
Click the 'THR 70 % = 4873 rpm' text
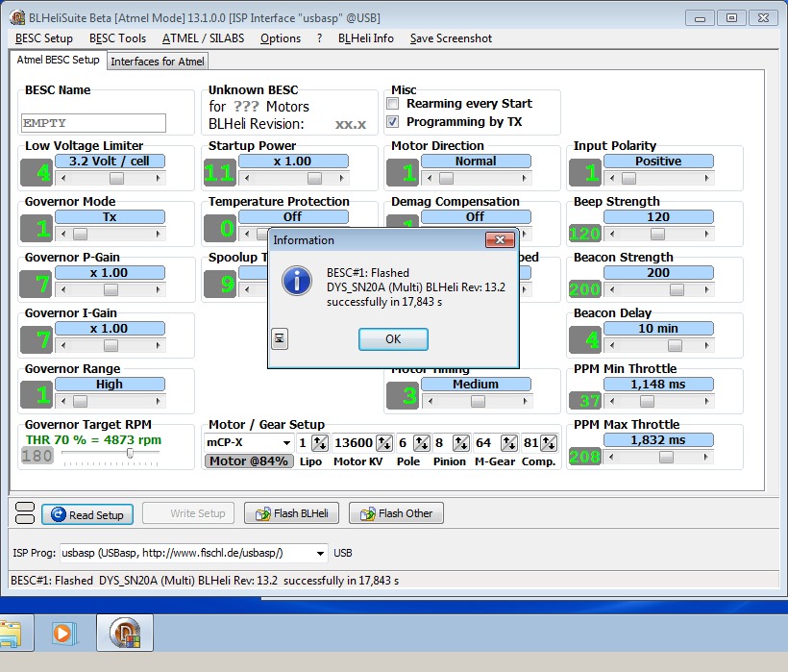(93, 439)
